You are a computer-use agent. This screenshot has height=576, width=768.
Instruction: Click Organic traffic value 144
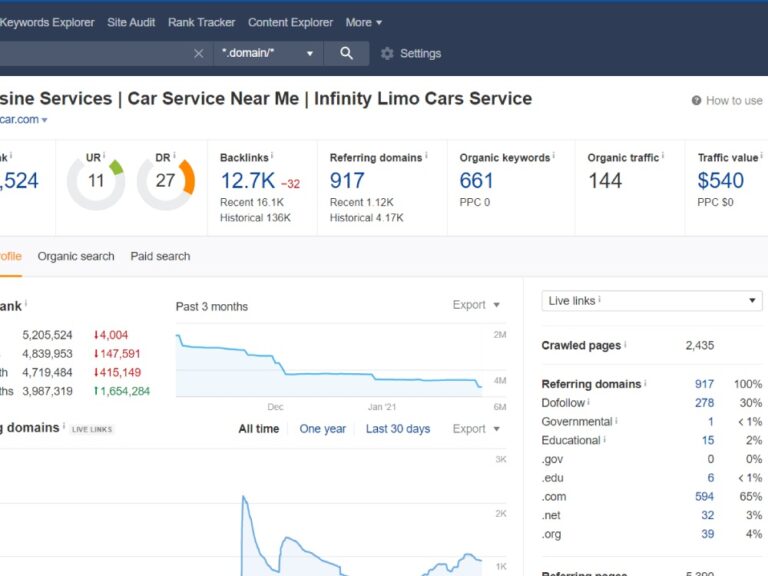[605, 181]
